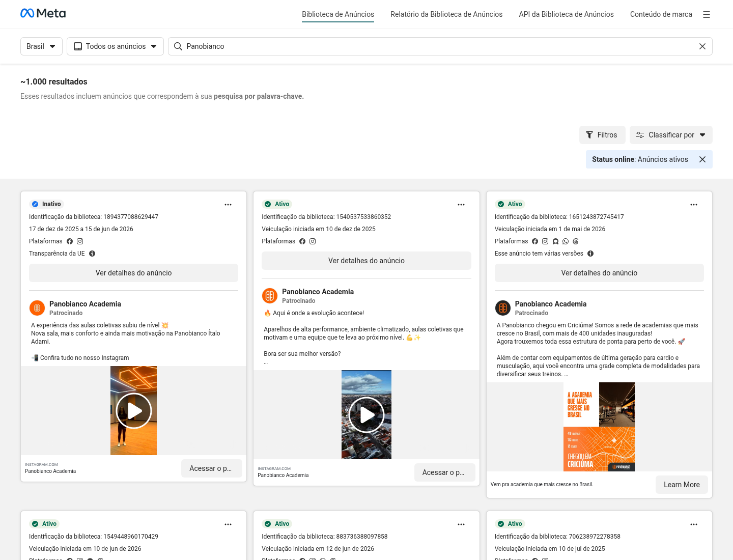The image size is (733, 560).
Task: Click Panobianco Academia avatar in evolução ad
Action: pyautogui.click(x=270, y=296)
